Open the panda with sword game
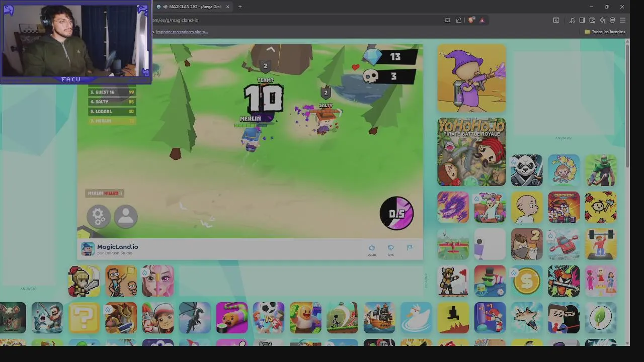The width and height of the screenshot is (644, 362). (527, 170)
